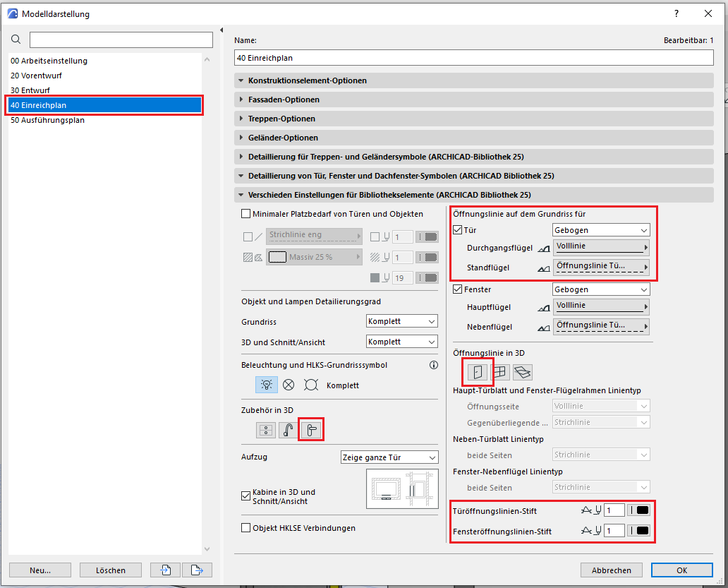Expand the Treppen-Optionen section
This screenshot has width=728, height=588.
(281, 119)
